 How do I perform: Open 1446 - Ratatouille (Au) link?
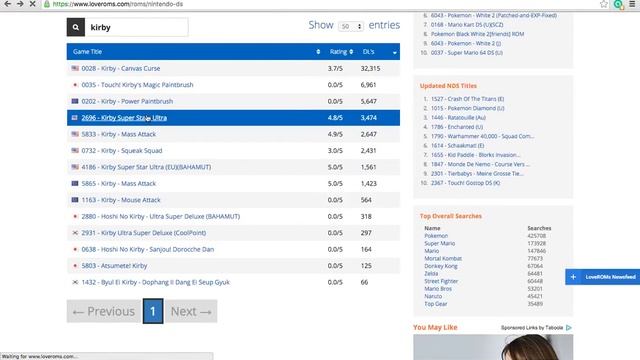(458, 118)
